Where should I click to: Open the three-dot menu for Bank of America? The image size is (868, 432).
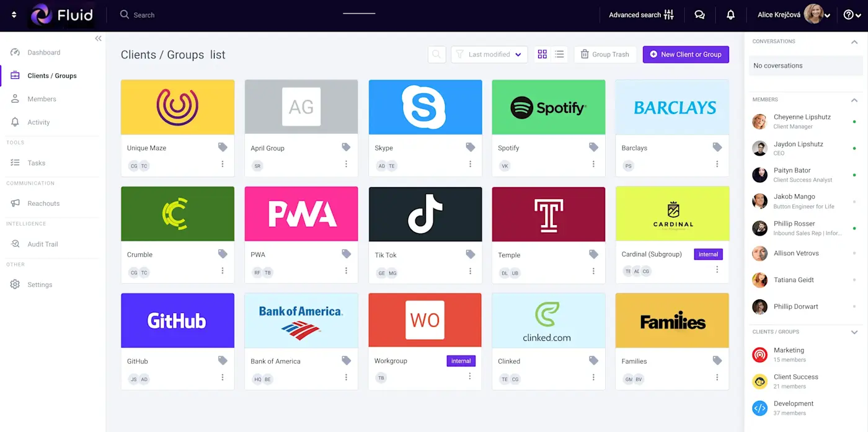[346, 377]
